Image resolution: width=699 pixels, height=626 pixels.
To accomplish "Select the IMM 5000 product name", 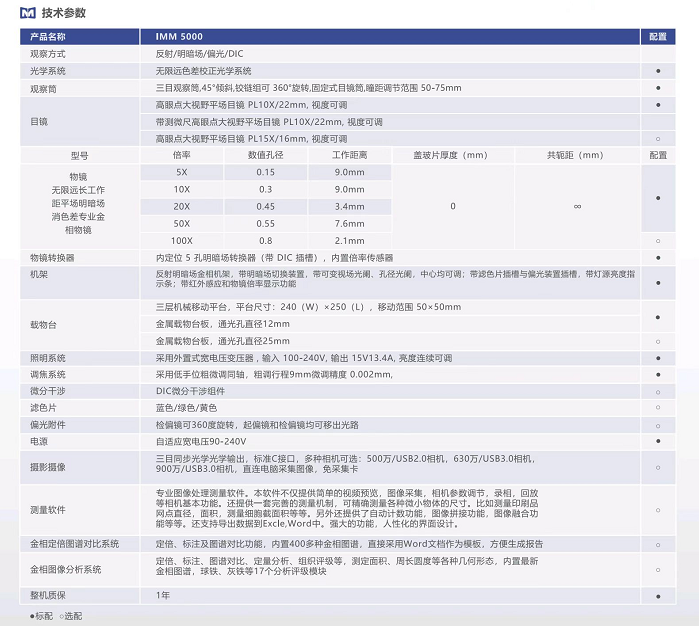I will tap(179, 37).
